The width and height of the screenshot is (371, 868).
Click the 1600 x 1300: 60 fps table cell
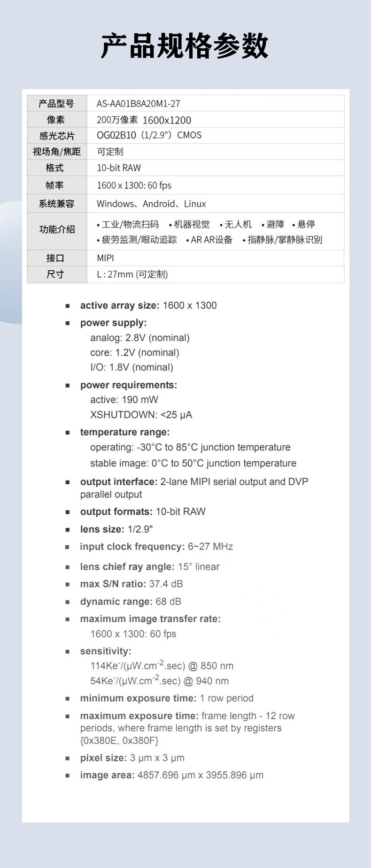(134, 185)
